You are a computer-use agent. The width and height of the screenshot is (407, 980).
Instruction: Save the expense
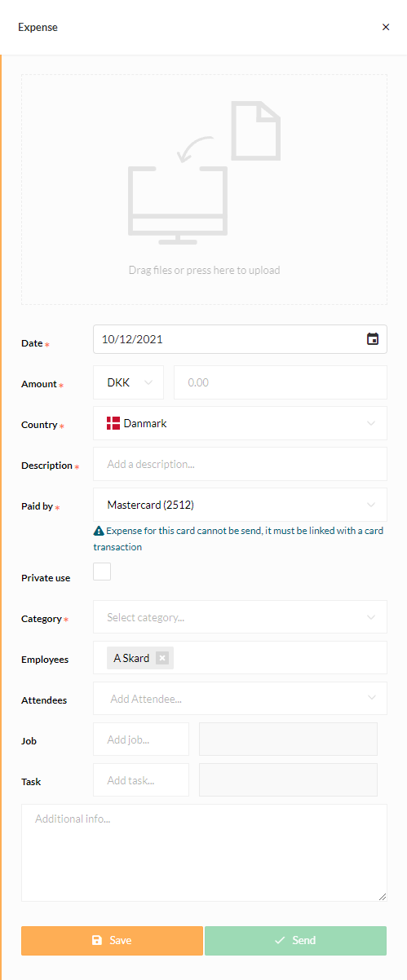(x=112, y=940)
